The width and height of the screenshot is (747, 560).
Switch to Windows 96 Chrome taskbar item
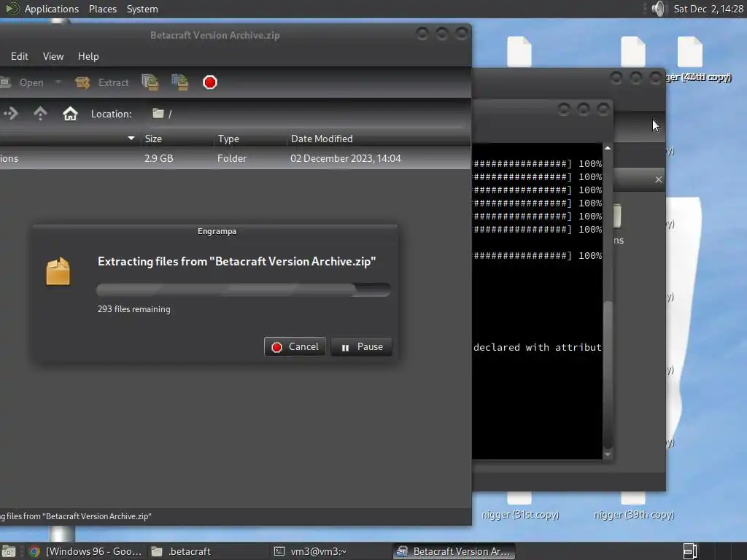point(86,551)
